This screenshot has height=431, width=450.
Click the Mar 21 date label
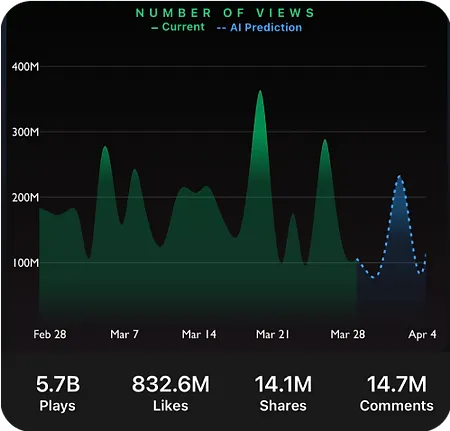pyautogui.click(x=273, y=334)
